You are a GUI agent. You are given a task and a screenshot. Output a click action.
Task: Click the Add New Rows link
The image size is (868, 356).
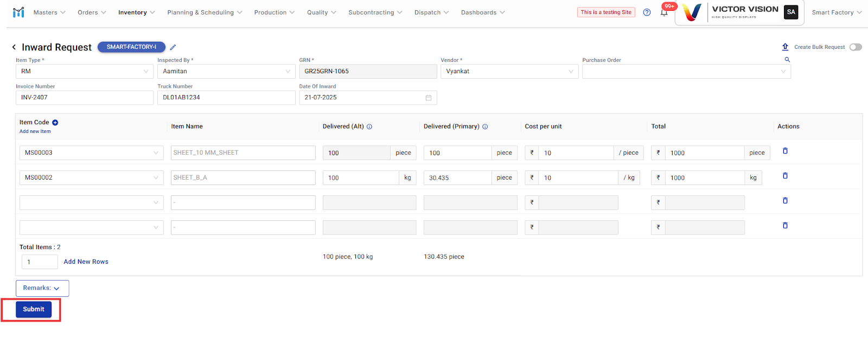click(x=86, y=262)
